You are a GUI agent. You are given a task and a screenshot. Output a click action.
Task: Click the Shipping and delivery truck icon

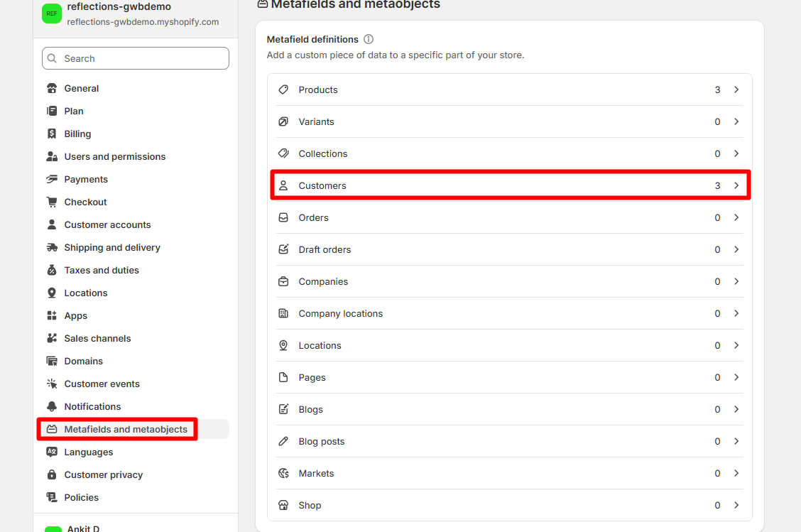[x=52, y=247]
